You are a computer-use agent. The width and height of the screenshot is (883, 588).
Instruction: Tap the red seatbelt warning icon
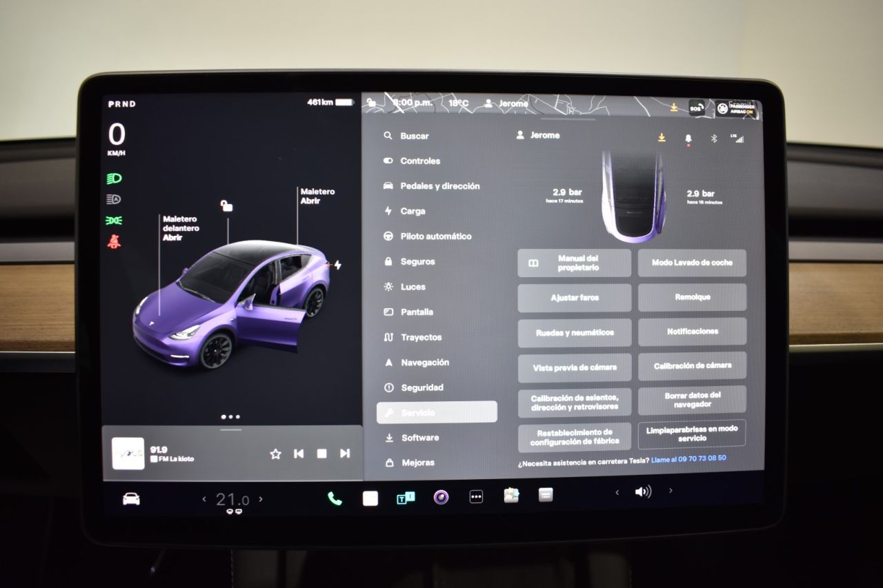[115, 241]
